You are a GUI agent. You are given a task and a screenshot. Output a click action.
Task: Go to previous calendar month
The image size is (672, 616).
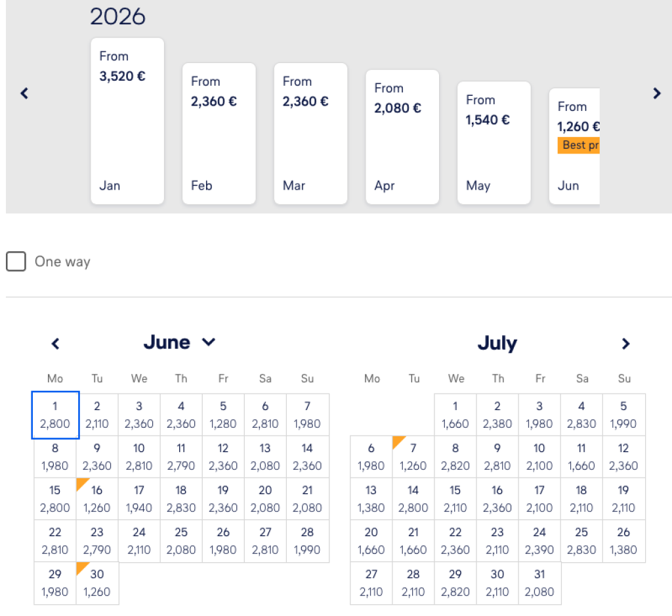[56, 344]
